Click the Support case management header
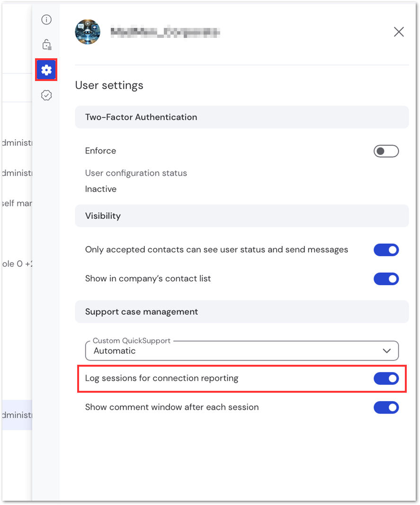The height and width of the screenshot is (505, 420). [241, 312]
